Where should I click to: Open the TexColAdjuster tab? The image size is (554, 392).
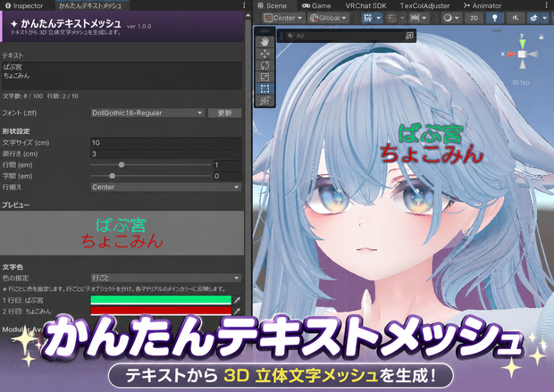coord(424,5)
